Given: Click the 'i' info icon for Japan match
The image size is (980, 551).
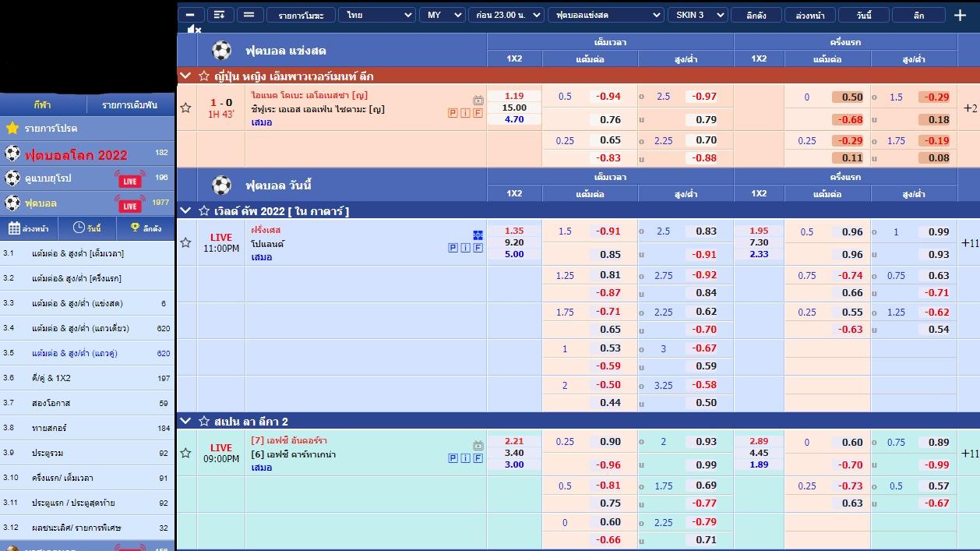Looking at the screenshot, I should (x=465, y=113).
